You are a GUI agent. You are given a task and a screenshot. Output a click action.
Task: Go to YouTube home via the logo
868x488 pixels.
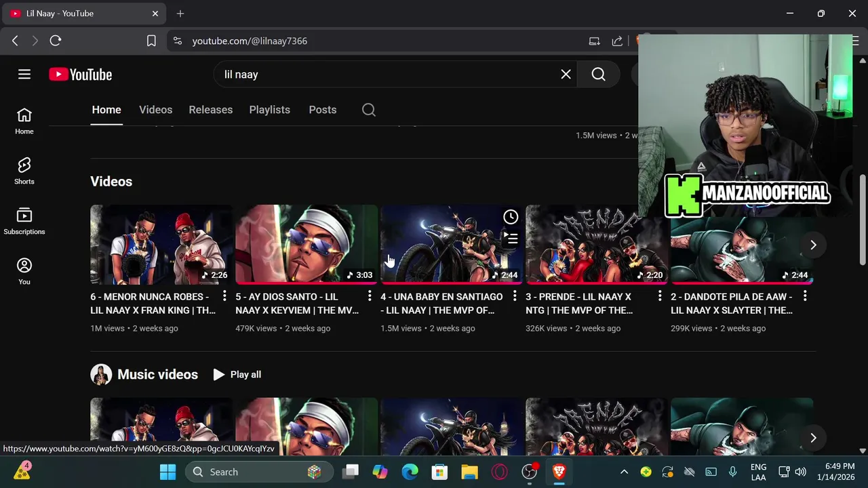pos(80,75)
